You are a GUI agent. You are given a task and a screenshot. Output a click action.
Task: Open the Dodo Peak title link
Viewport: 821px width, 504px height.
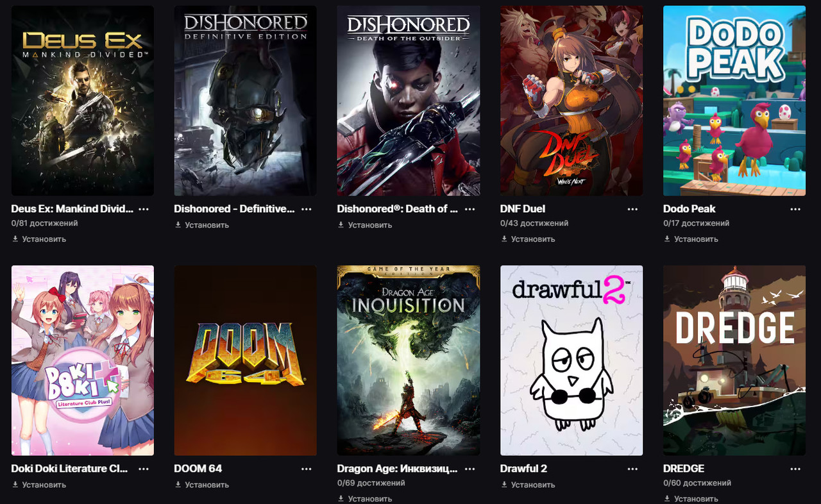click(x=690, y=209)
